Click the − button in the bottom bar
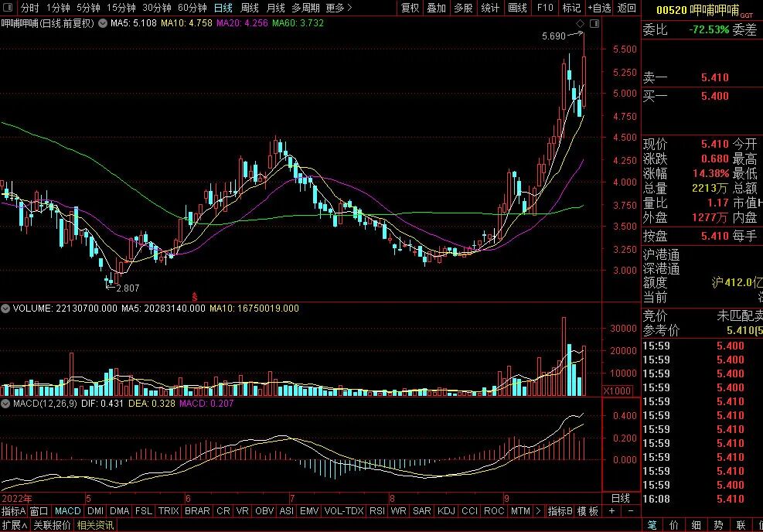The height and width of the screenshot is (532, 763). [x=631, y=511]
